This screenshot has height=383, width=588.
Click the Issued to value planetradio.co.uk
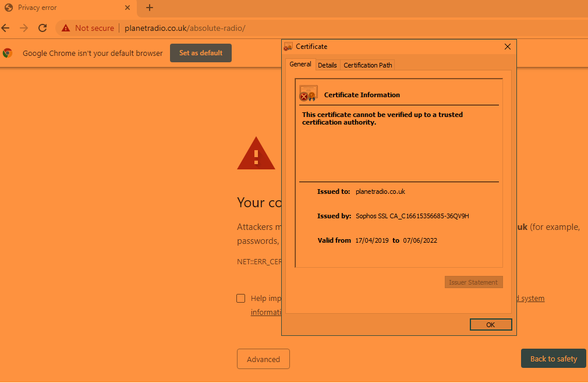tap(380, 191)
